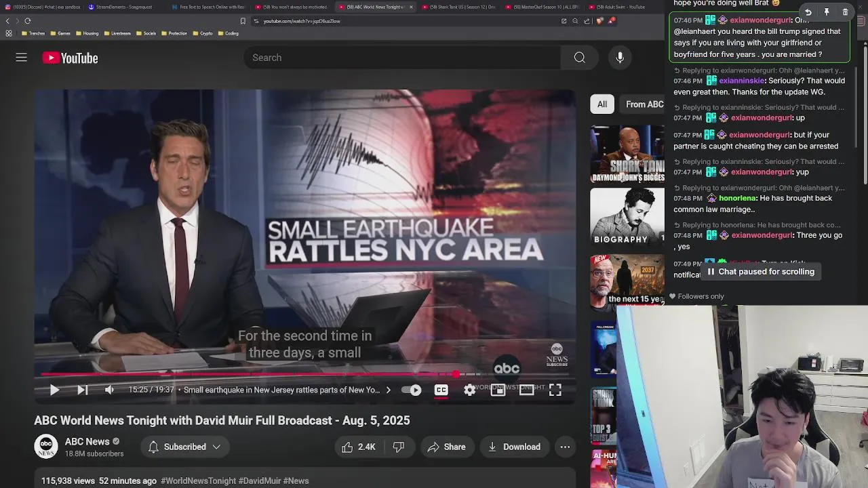Resume chat via 'Chat paused for scrolling'
Screen dimensions: 868x488
[760, 272]
